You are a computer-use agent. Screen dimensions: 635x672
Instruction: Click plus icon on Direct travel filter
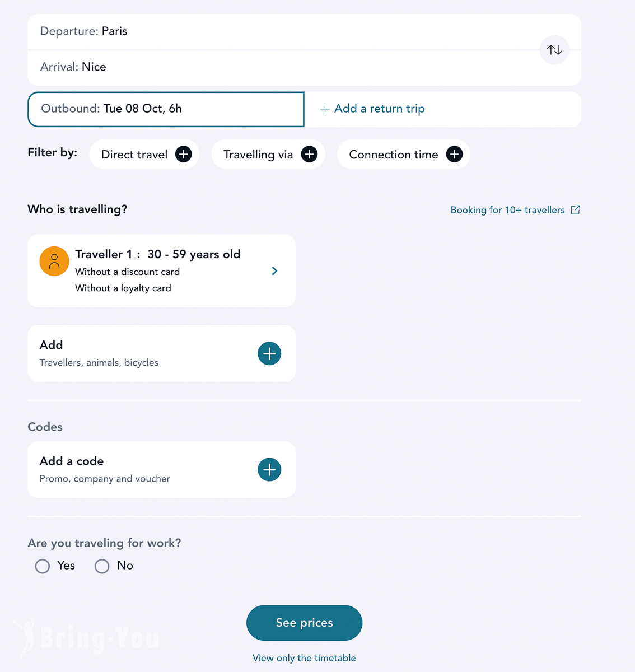(184, 154)
